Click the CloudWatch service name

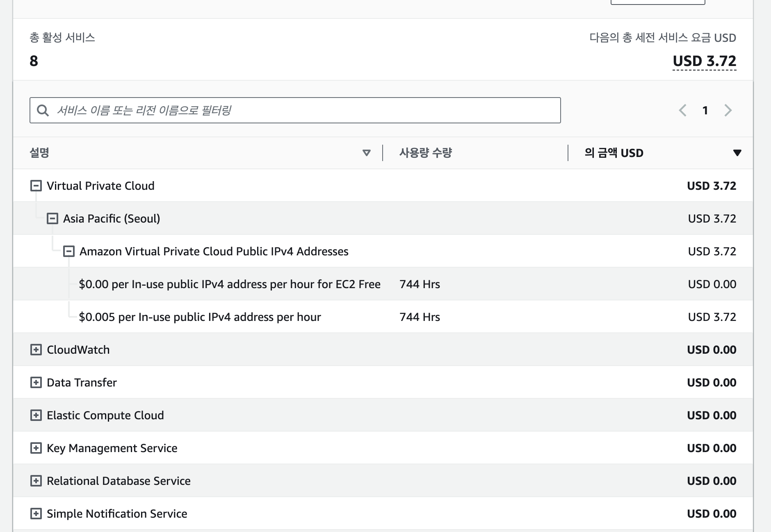point(78,350)
